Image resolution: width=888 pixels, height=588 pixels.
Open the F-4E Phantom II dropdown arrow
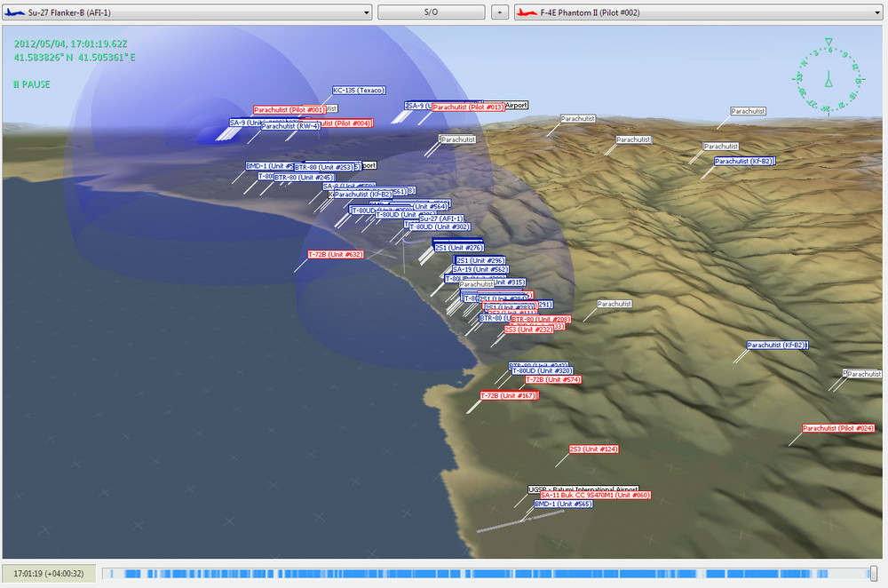[877, 12]
